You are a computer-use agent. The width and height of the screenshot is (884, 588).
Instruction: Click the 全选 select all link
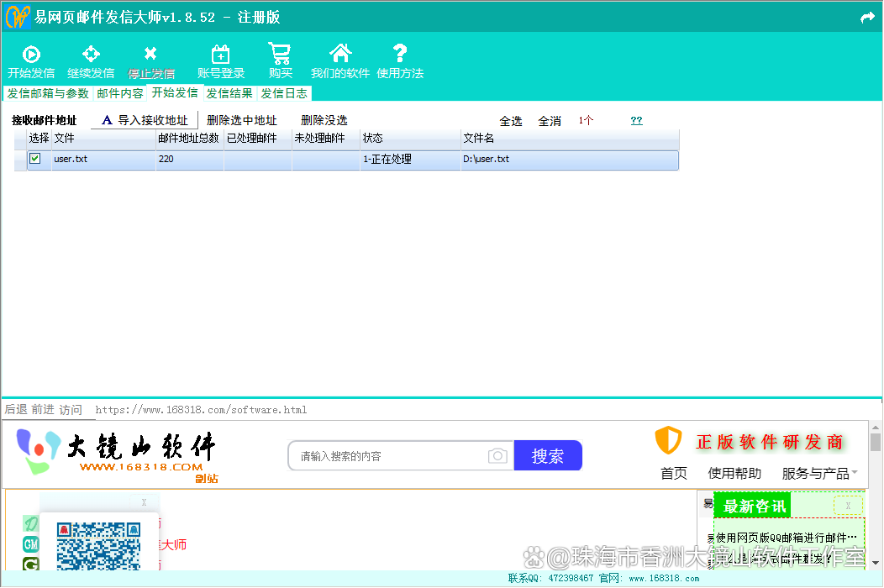tap(511, 121)
